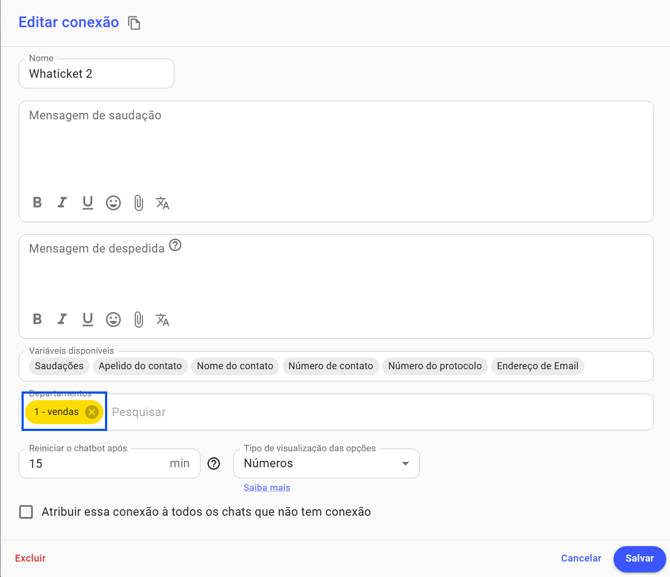Focus the Nome field containing Whaticket 2

coord(97,74)
